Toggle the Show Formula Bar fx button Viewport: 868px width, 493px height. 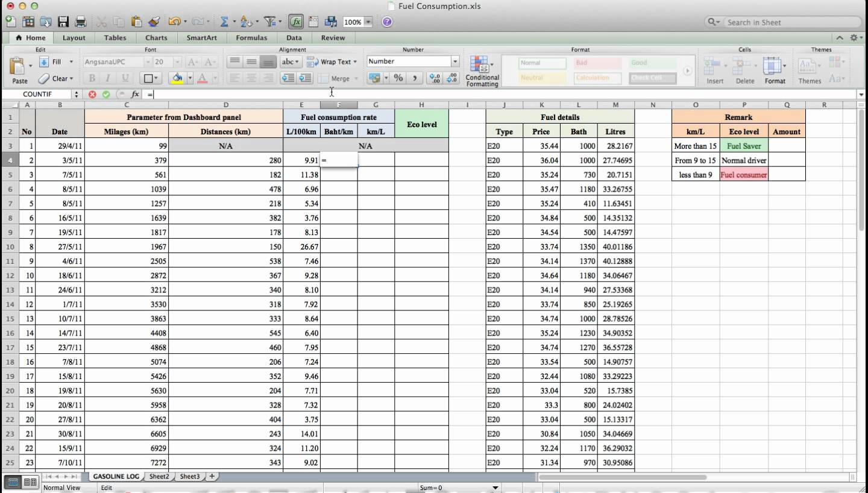click(295, 22)
